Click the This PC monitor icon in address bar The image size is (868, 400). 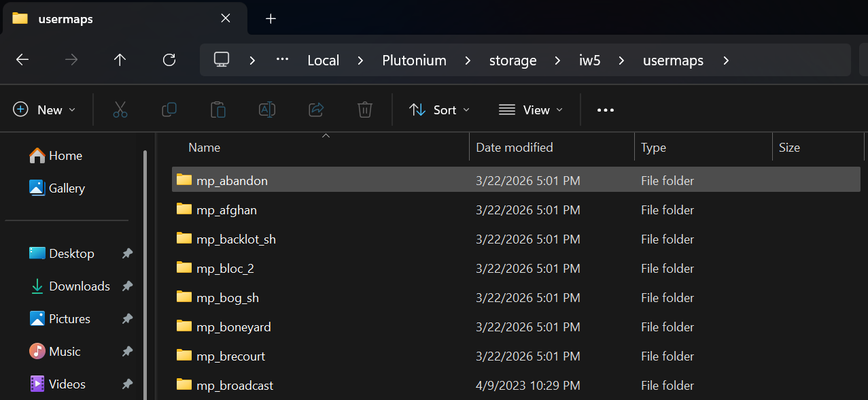(x=222, y=60)
